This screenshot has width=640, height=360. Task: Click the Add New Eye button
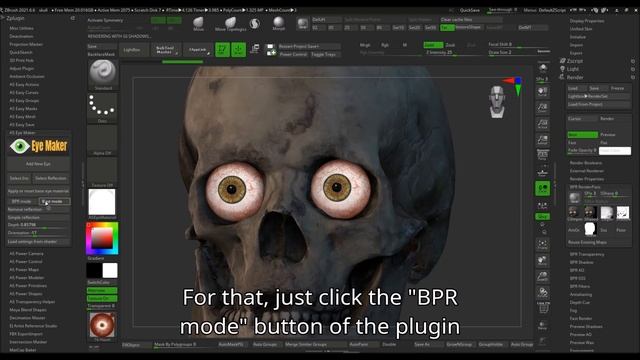pyautogui.click(x=38, y=164)
